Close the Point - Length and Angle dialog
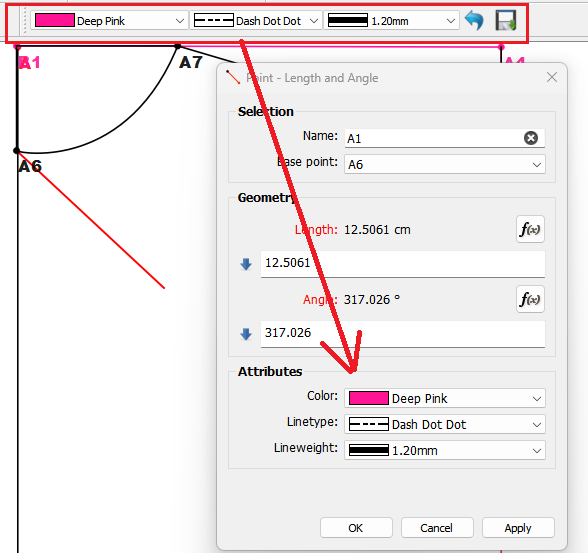The image size is (588, 553). (552, 77)
